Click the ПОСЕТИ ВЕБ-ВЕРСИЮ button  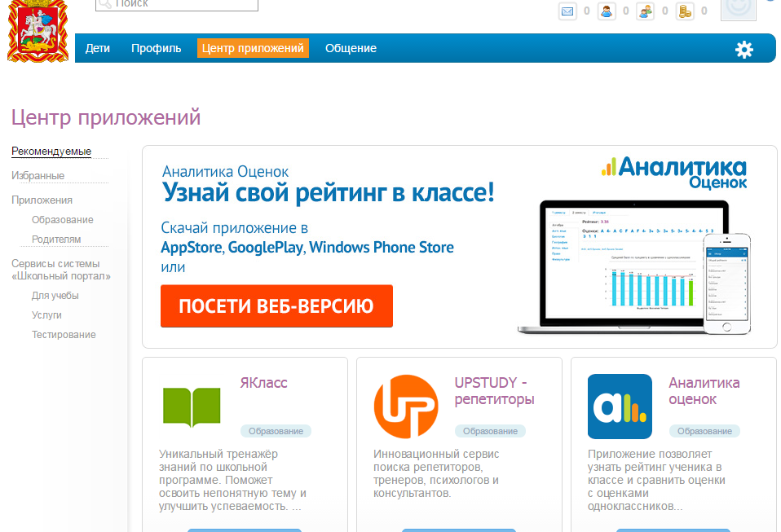tap(276, 306)
